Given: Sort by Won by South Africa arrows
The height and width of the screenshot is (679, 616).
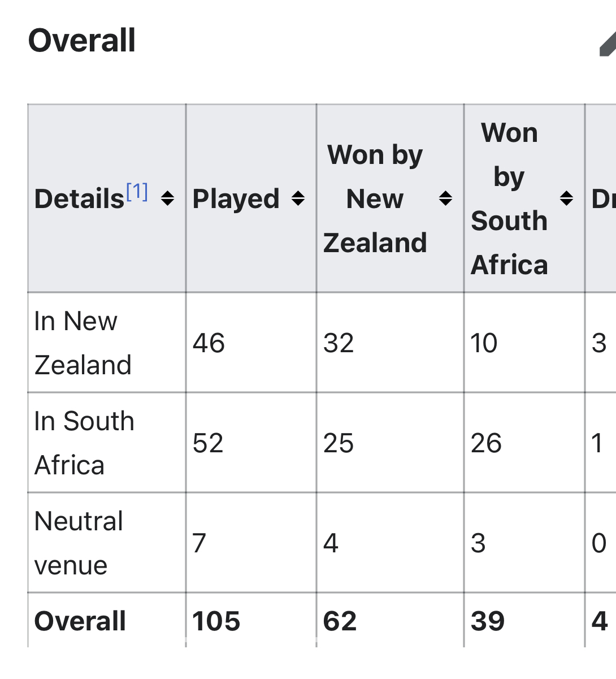Looking at the screenshot, I should point(566,198).
